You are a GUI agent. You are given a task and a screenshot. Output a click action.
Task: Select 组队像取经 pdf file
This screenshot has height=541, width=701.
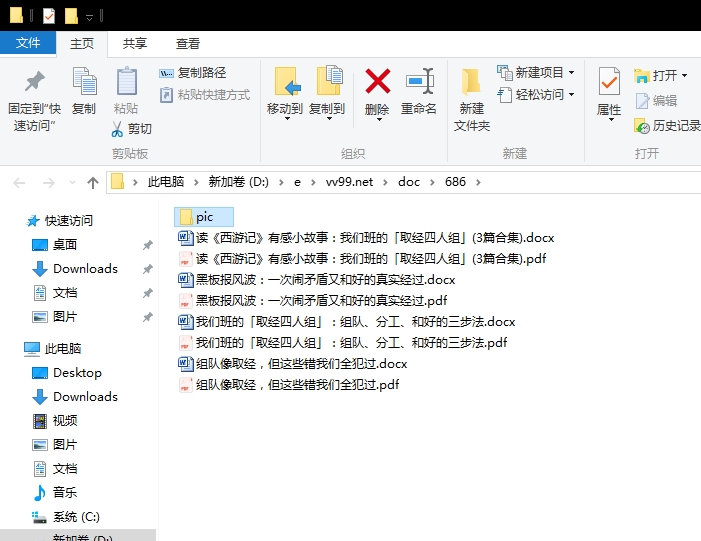click(x=288, y=385)
